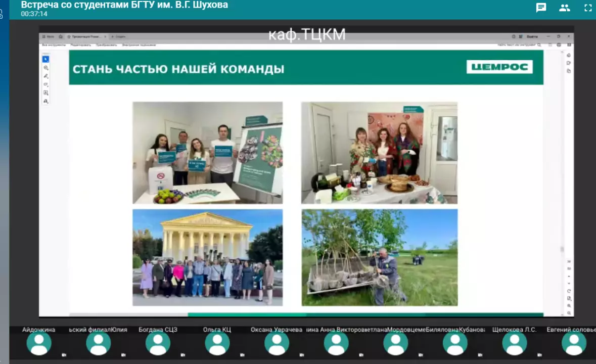The height and width of the screenshot is (364, 596).
Task: Open the Преобразовать menu
Action: tap(107, 45)
